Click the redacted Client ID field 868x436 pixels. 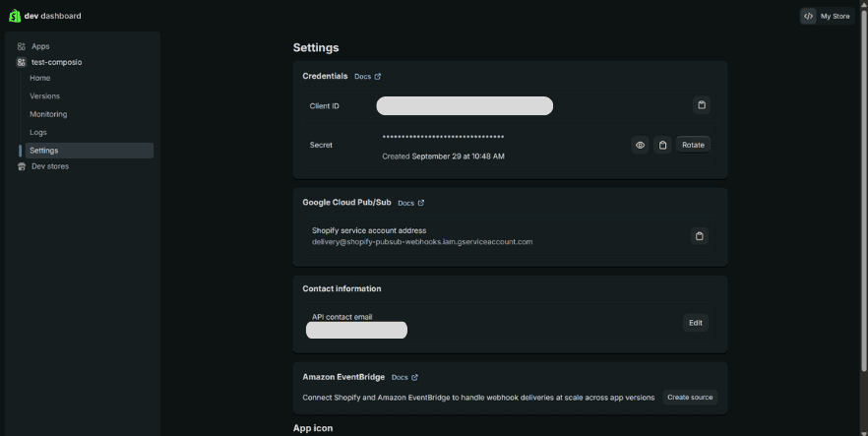pos(465,105)
